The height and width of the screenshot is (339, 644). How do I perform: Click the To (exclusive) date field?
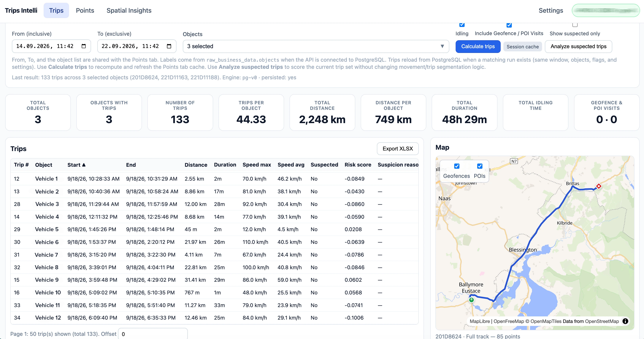[137, 46]
